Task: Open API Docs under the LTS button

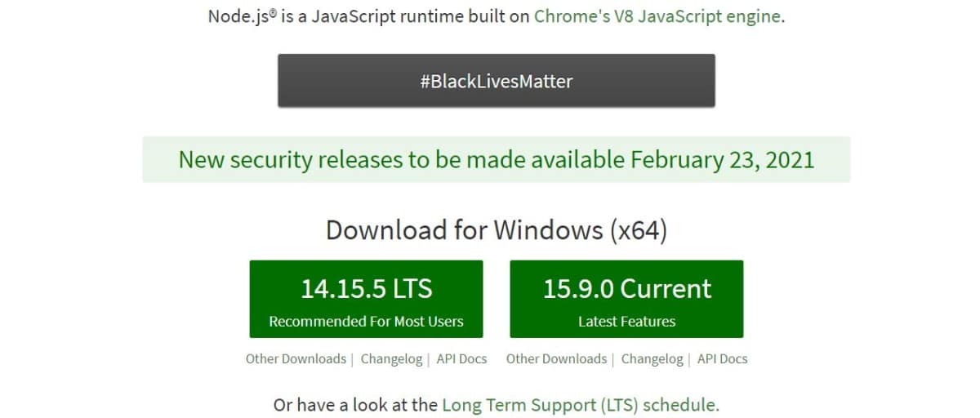Action: (x=461, y=358)
